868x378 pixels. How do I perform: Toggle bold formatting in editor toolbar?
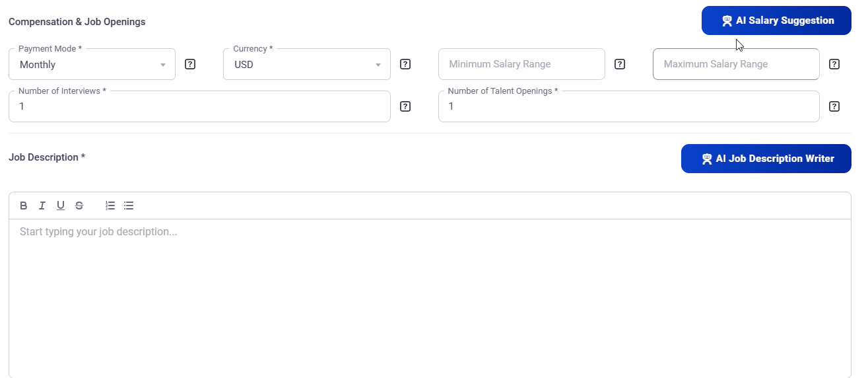point(24,206)
